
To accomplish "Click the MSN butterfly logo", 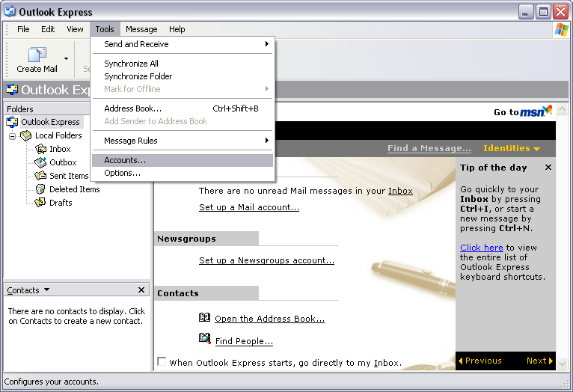I will 547,111.
